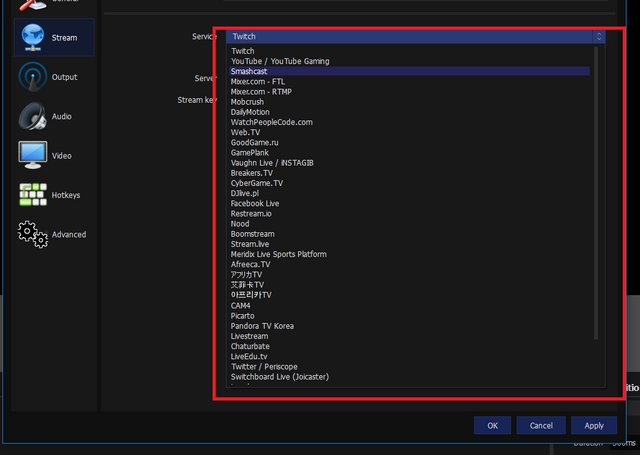Select the Video tab label
Image resolution: width=640 pixels, height=455 pixels.
point(62,155)
